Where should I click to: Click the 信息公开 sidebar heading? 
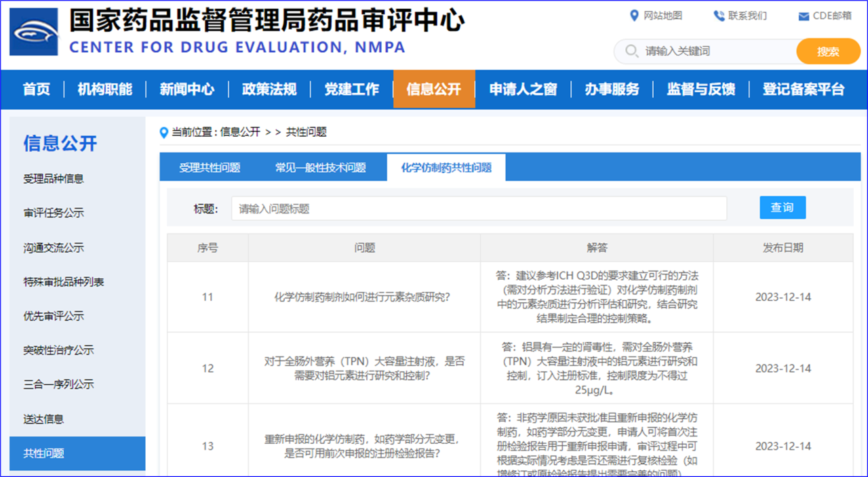[60, 143]
